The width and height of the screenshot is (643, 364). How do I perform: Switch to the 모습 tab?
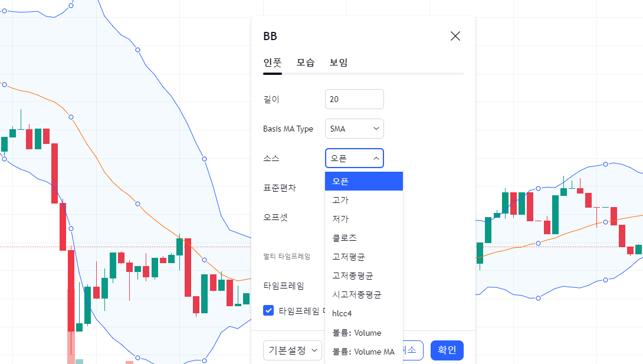point(306,63)
